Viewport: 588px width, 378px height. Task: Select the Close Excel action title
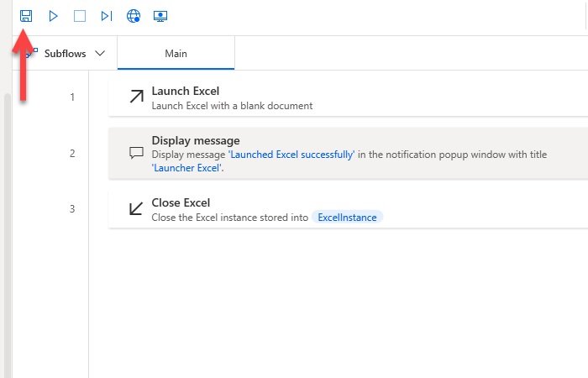coord(181,202)
